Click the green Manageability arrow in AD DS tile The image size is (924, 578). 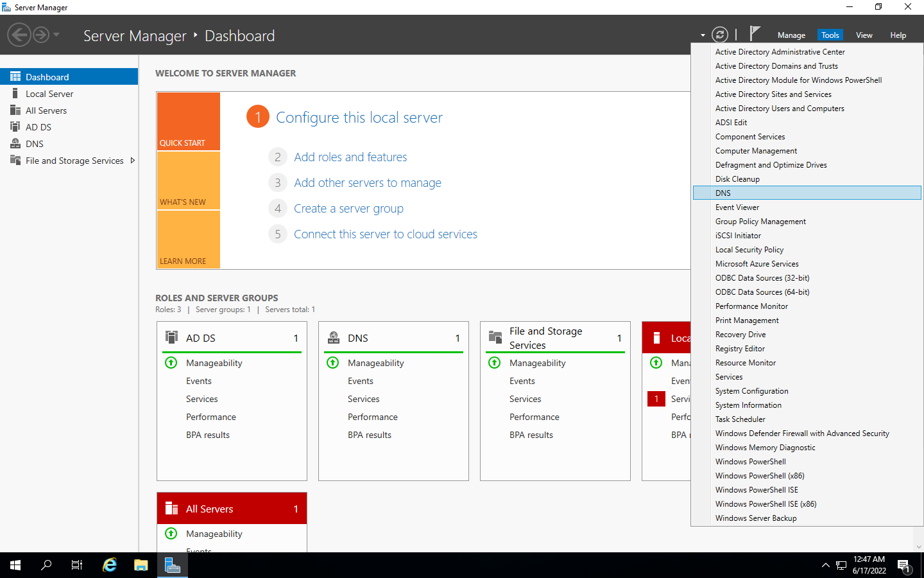(171, 362)
